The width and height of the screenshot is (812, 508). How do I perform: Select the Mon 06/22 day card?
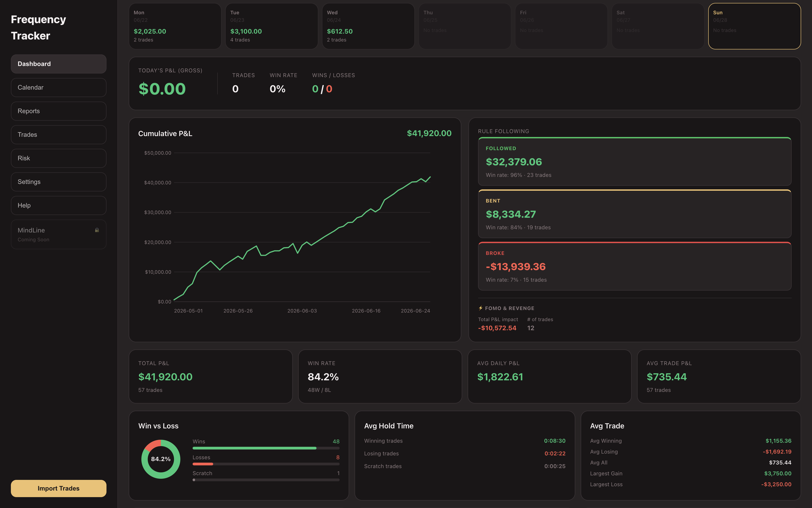(x=175, y=26)
